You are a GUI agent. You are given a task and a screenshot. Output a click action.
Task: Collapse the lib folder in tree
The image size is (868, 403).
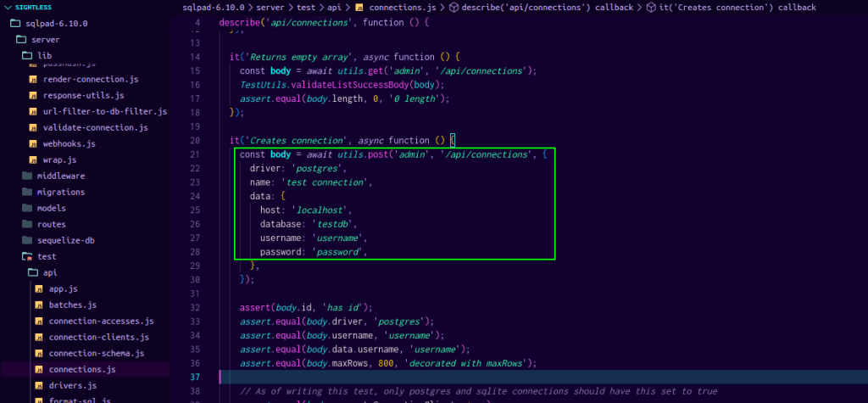44,55
